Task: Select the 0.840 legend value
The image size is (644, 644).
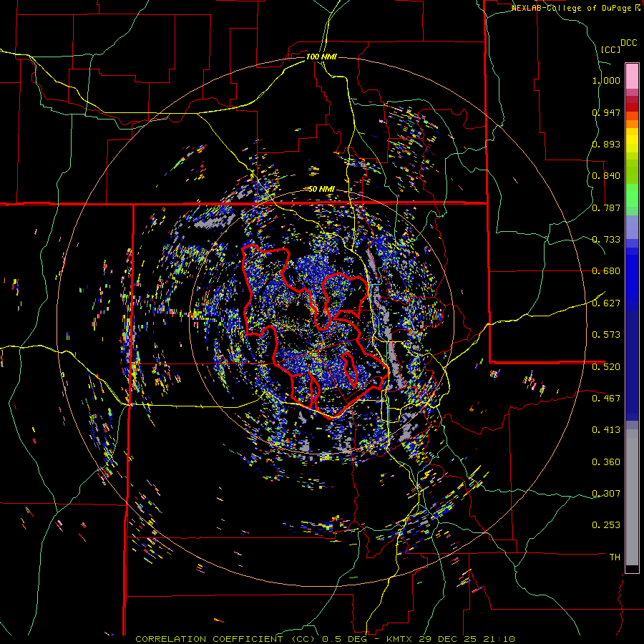Action: click(606, 176)
